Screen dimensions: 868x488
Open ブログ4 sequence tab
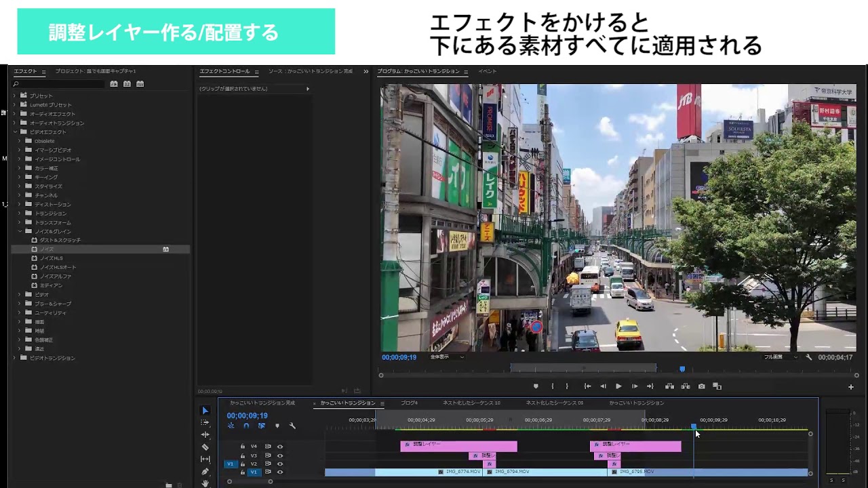point(409,403)
